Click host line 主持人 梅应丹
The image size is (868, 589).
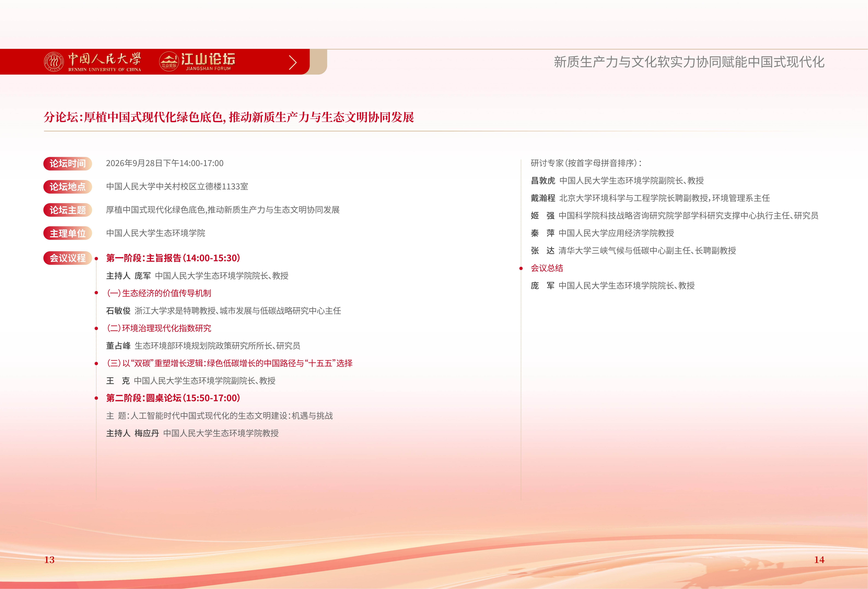click(x=192, y=433)
